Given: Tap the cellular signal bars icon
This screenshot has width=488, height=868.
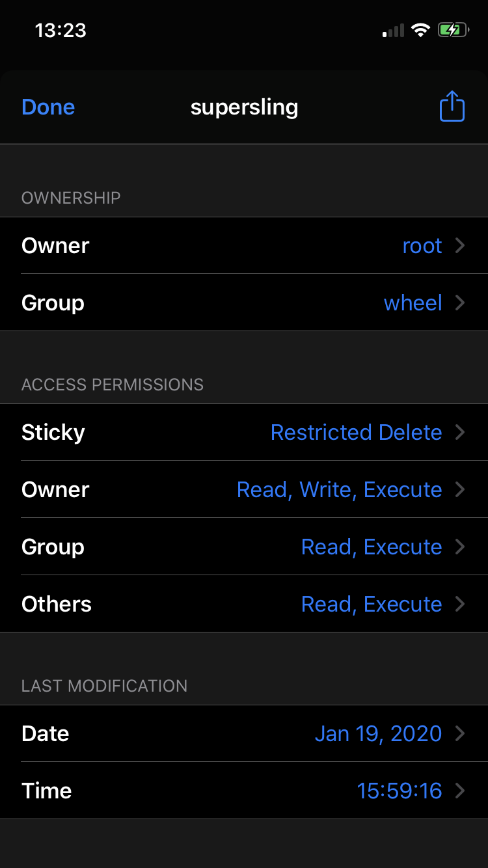Looking at the screenshot, I should click(x=393, y=31).
